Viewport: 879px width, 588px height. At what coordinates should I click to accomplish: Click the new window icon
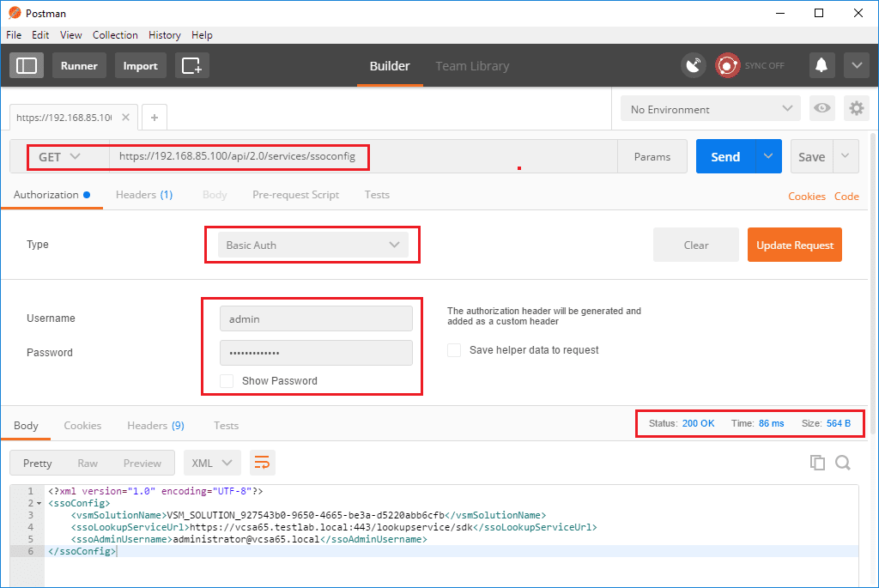coord(192,66)
